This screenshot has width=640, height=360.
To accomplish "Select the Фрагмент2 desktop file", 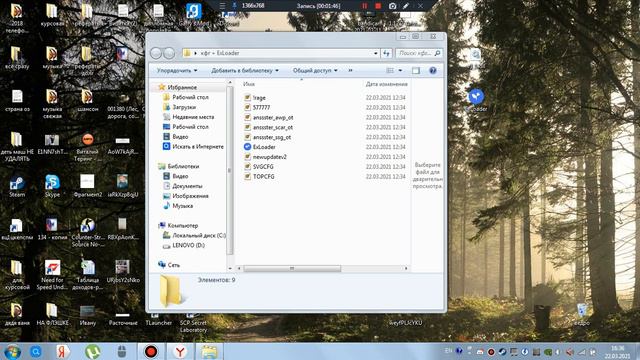I will pos(87,186).
